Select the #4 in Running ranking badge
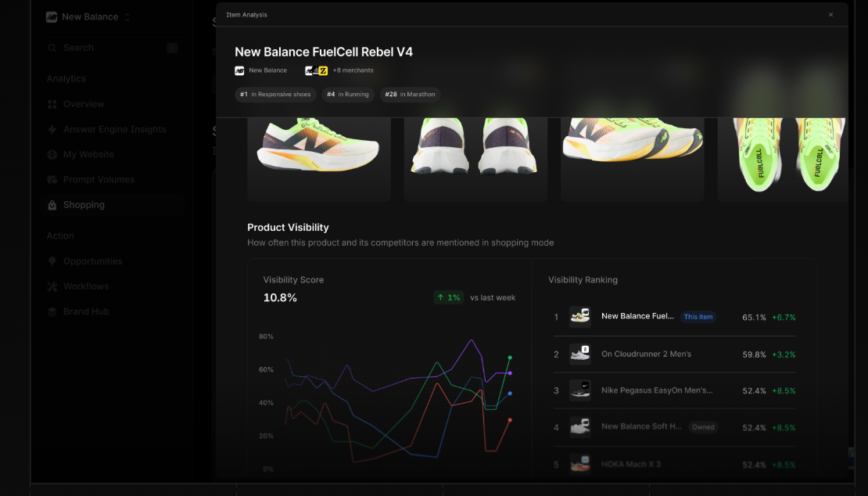Viewport: 868px width, 496px height. (x=347, y=94)
